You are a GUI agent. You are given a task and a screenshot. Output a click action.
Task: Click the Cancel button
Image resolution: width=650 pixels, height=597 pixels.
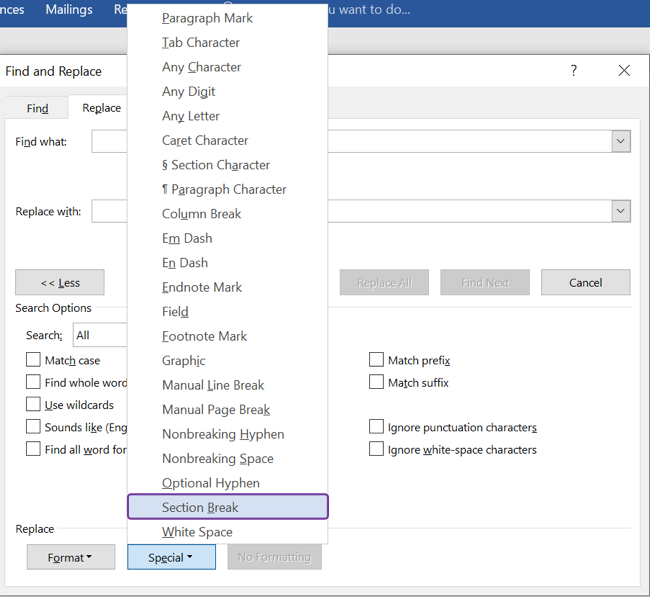(x=585, y=282)
